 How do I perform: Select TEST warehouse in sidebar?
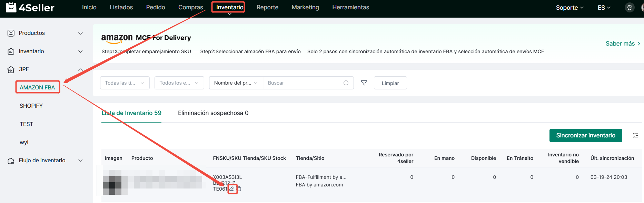click(x=26, y=124)
